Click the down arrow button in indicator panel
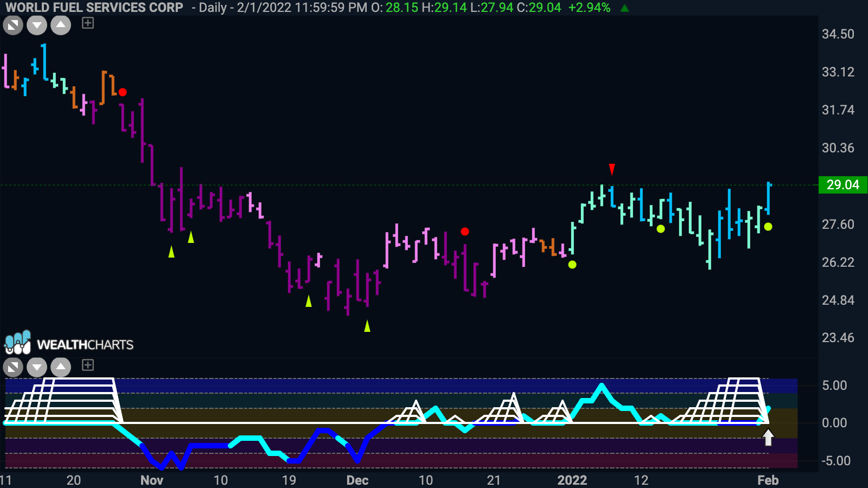Viewport: 868px width, 488px height. (x=37, y=367)
